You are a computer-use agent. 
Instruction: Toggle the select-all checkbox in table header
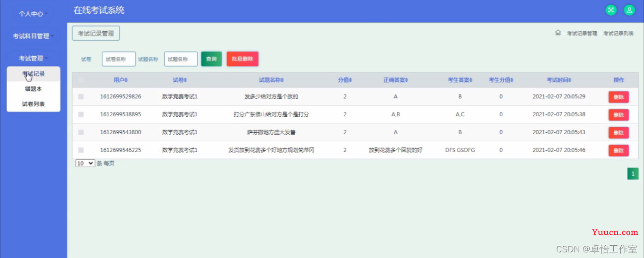(x=81, y=80)
